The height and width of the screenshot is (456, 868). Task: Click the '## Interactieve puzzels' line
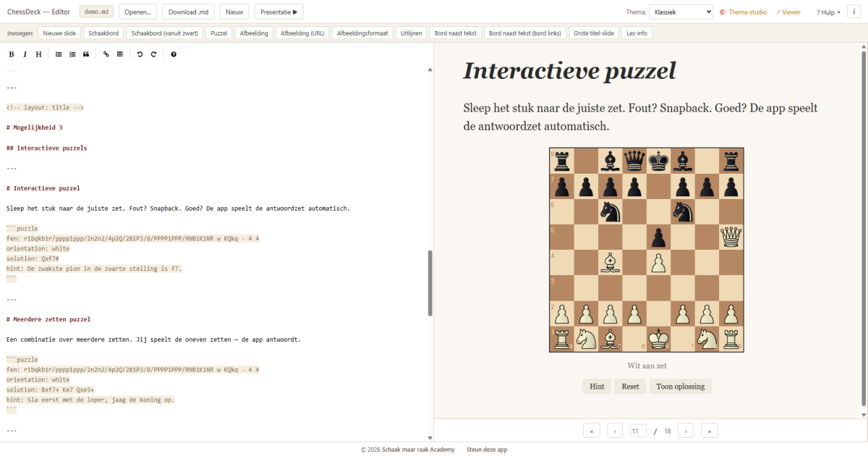(x=46, y=148)
